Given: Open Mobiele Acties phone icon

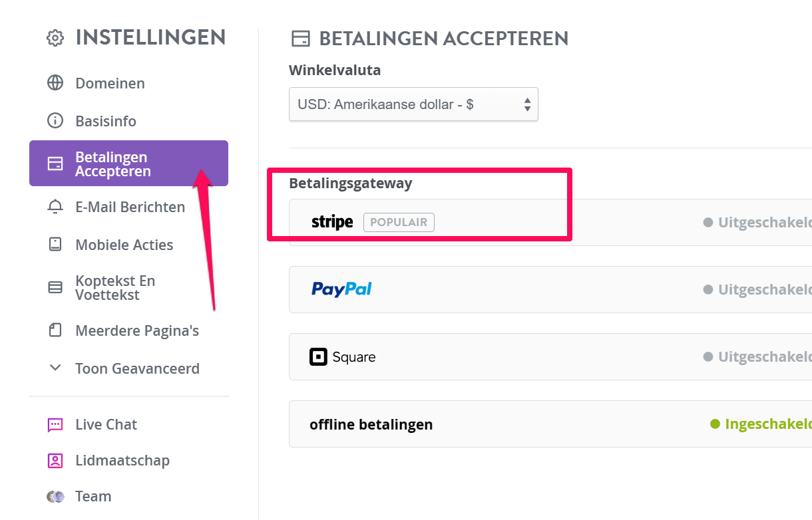Looking at the screenshot, I should pyautogui.click(x=55, y=245).
